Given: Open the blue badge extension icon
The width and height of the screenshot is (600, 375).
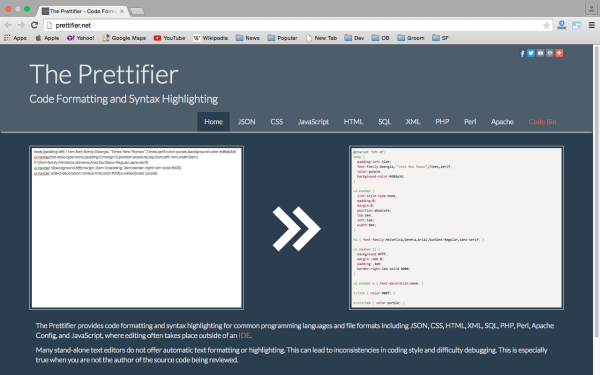Looking at the screenshot, I should click(561, 25).
